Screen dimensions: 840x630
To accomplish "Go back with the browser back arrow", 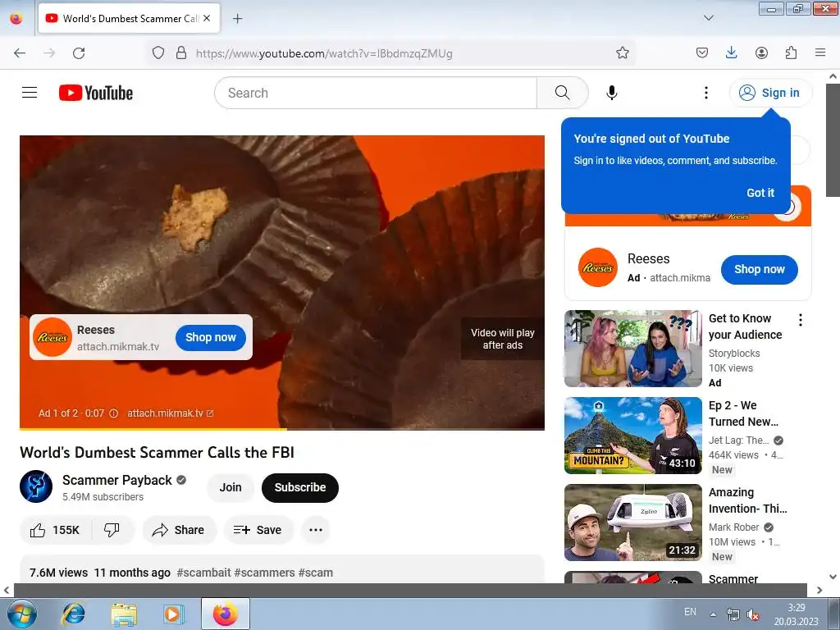I will (20, 53).
